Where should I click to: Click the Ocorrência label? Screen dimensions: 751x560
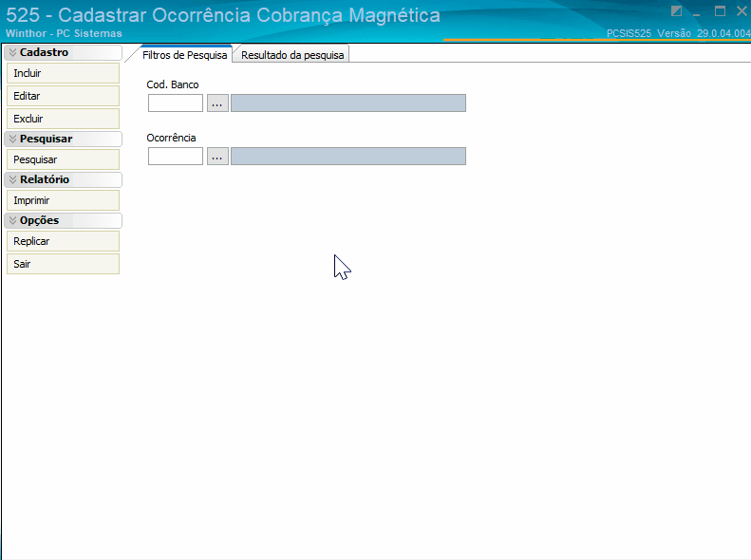point(171,138)
